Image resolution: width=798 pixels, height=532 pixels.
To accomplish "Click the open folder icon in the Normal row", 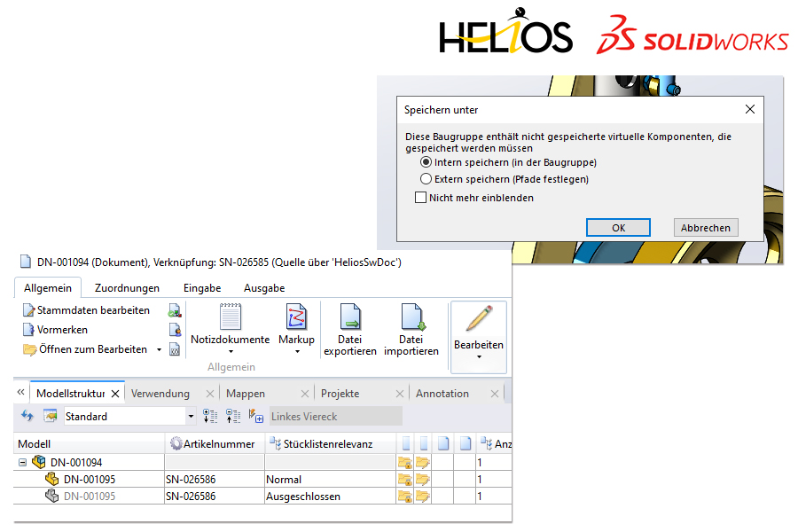I will tap(423, 480).
